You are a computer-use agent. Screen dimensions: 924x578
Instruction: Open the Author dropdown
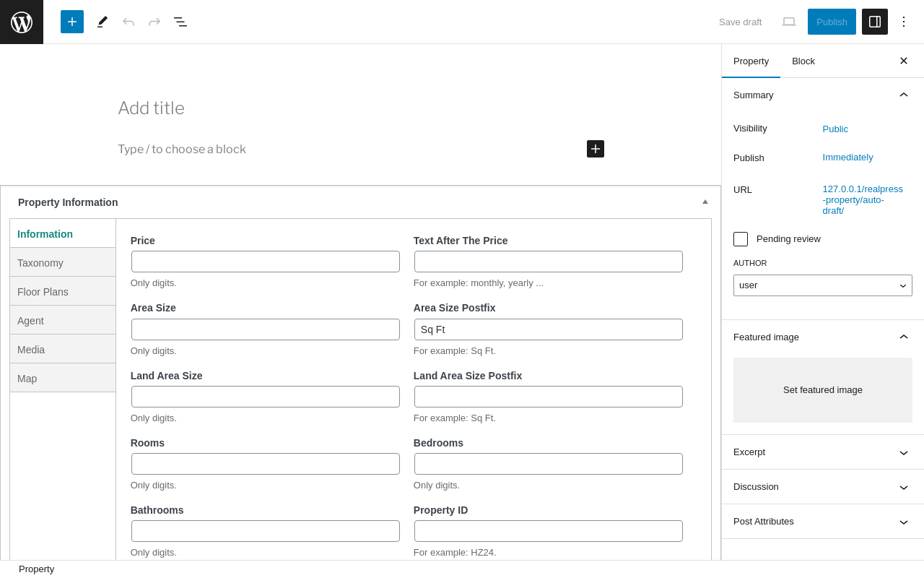coord(823,285)
